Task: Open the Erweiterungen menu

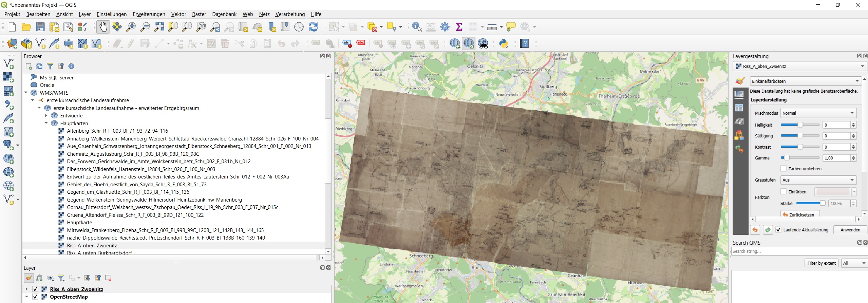Action: point(149,14)
